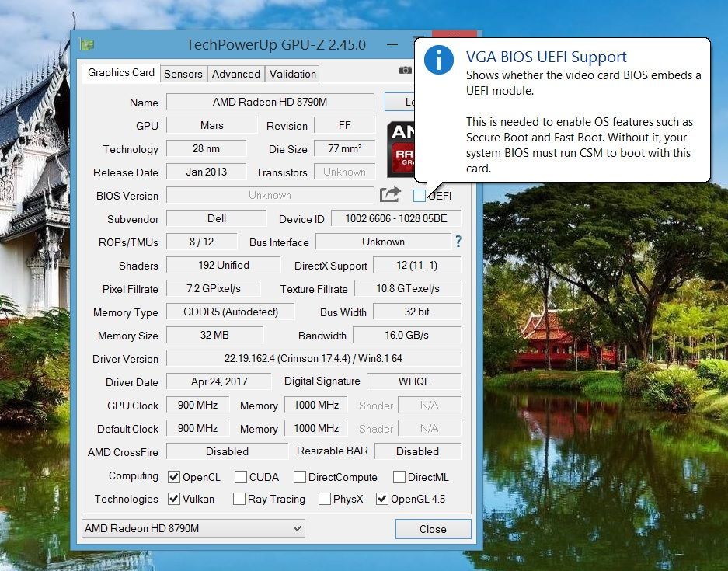Click the DirectX Support value 12 (11_1)

pyautogui.click(x=417, y=265)
